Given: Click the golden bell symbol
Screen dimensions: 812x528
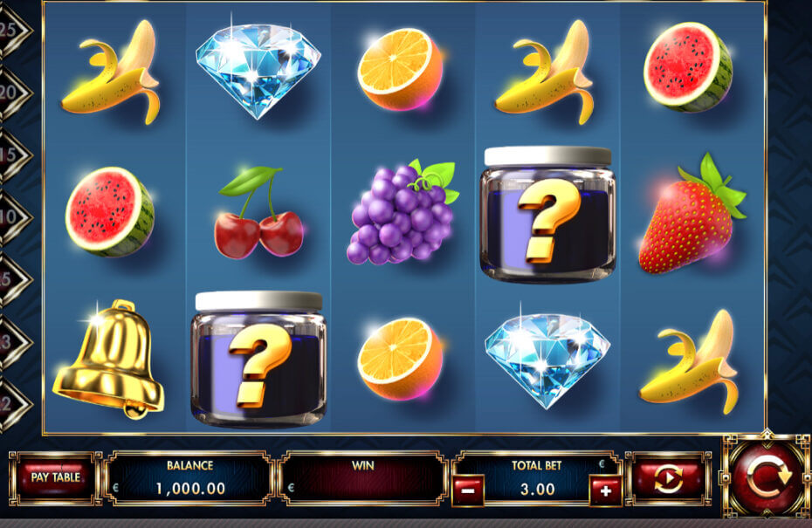Looking at the screenshot, I should coord(109,359).
